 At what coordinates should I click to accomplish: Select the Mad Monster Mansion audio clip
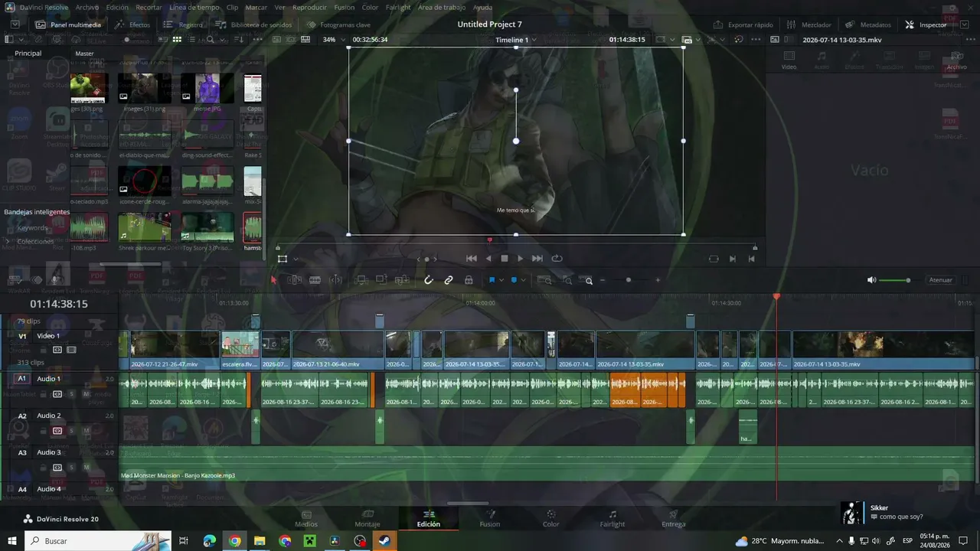(x=547, y=464)
